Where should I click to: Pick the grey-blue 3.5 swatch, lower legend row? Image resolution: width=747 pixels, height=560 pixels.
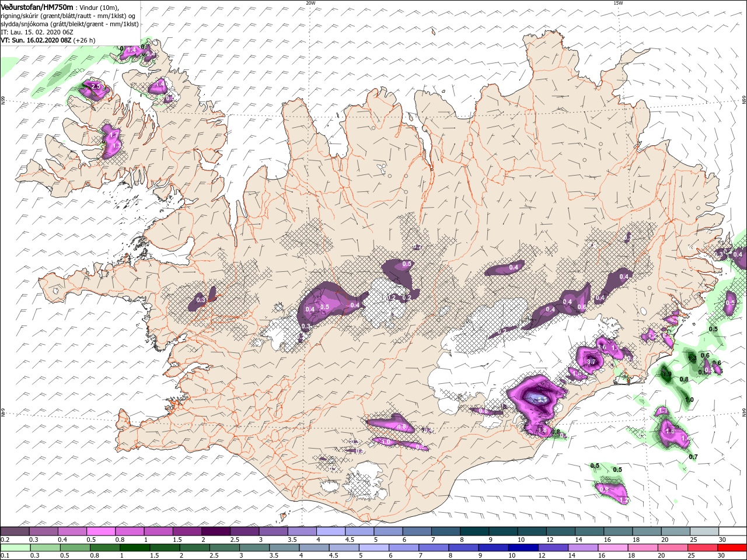(284, 548)
